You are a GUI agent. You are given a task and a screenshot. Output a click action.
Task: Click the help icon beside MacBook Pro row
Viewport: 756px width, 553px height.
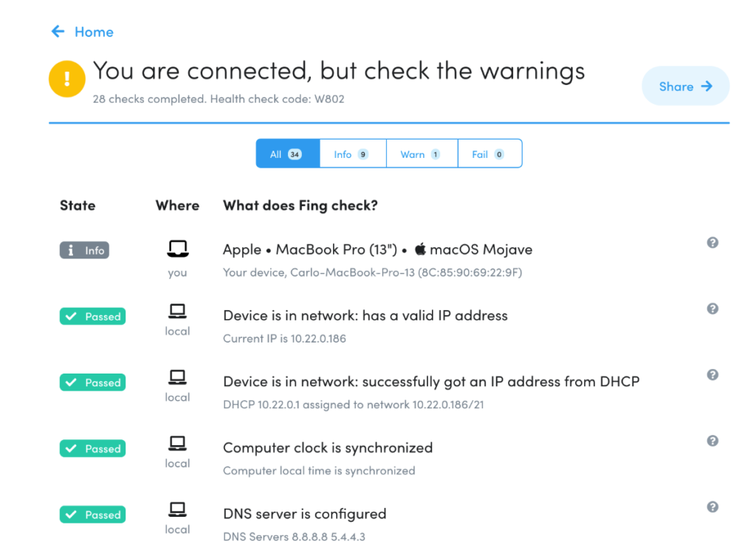coord(712,242)
